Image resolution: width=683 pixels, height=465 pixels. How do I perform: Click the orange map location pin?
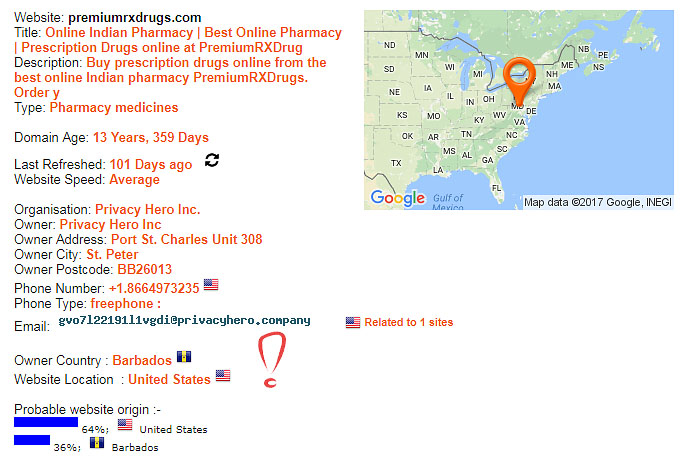pos(519,81)
